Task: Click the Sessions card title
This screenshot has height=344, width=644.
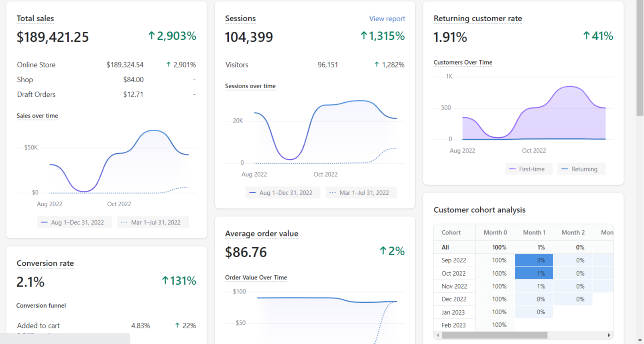Action: (240, 18)
